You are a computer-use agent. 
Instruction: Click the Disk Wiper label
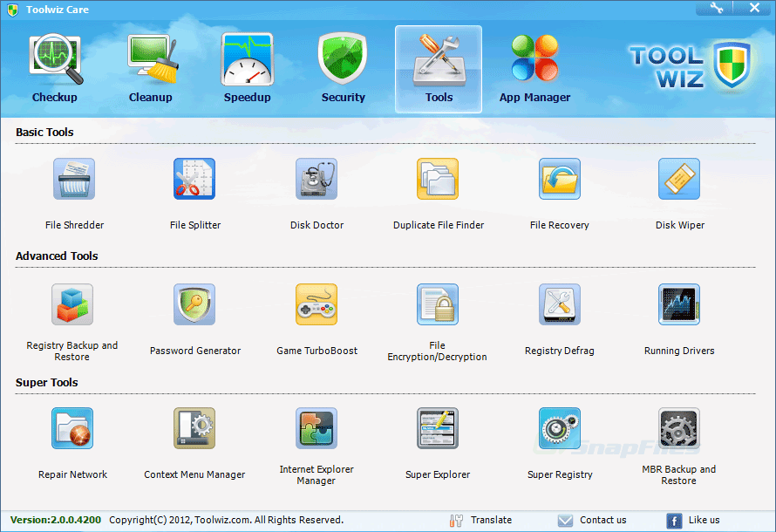click(x=679, y=225)
